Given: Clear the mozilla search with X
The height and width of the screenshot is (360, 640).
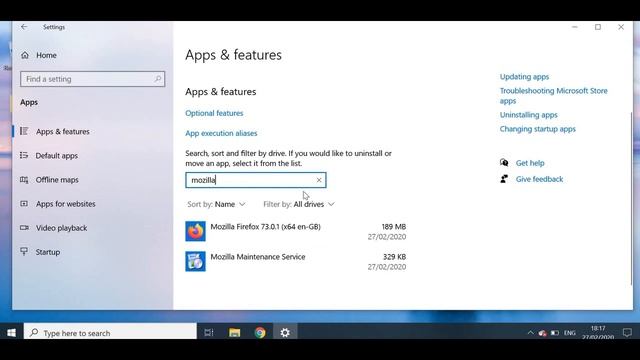Looking at the screenshot, I should [x=319, y=180].
